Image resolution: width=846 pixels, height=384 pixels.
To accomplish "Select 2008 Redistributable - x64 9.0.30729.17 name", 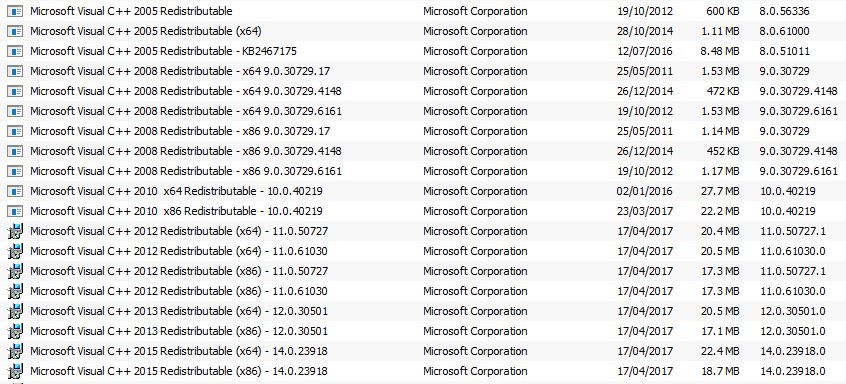I will (x=180, y=71).
